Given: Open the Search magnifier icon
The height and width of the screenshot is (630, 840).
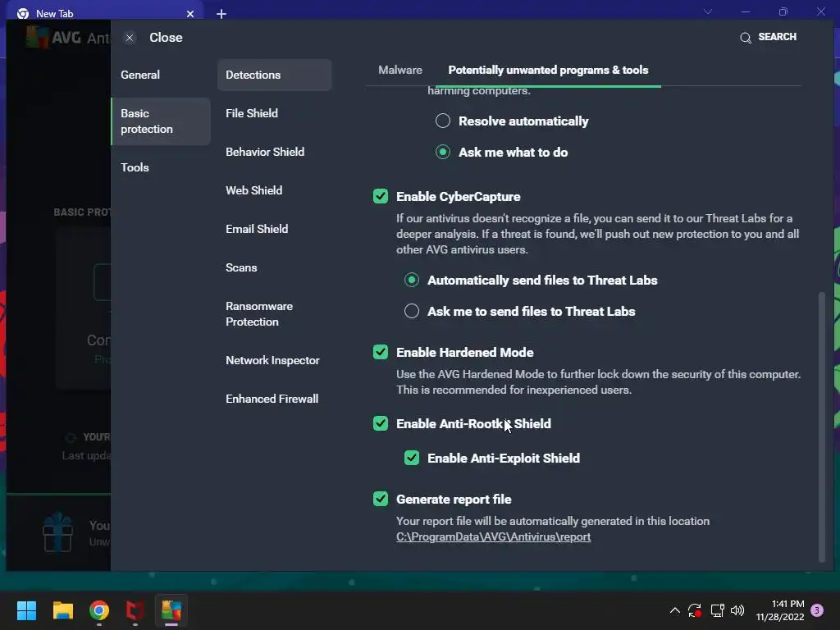Looking at the screenshot, I should click(745, 38).
